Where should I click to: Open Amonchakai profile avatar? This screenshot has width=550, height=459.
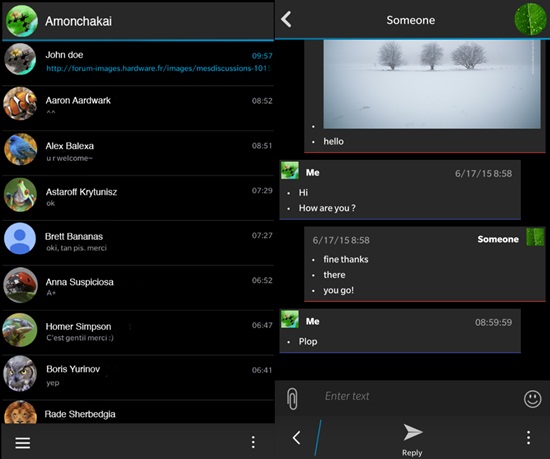tap(21, 21)
